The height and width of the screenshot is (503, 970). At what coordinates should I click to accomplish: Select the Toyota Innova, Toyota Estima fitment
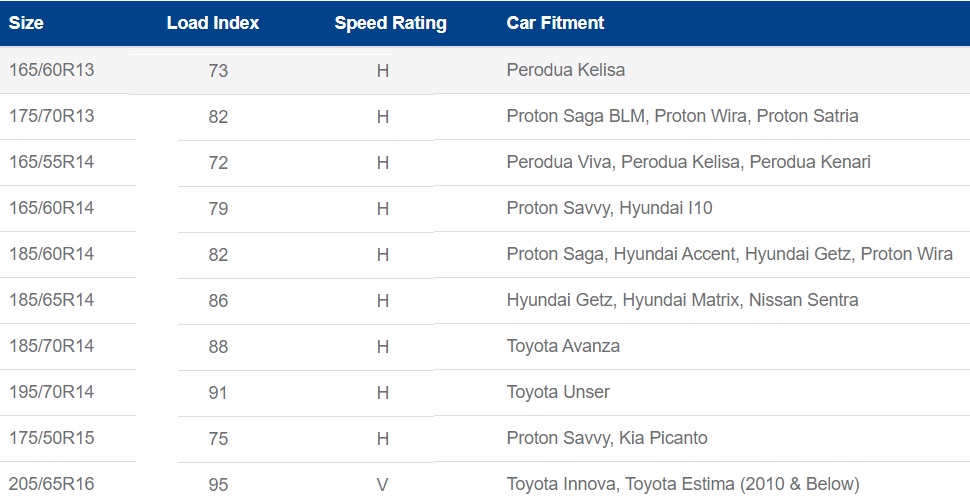point(682,485)
